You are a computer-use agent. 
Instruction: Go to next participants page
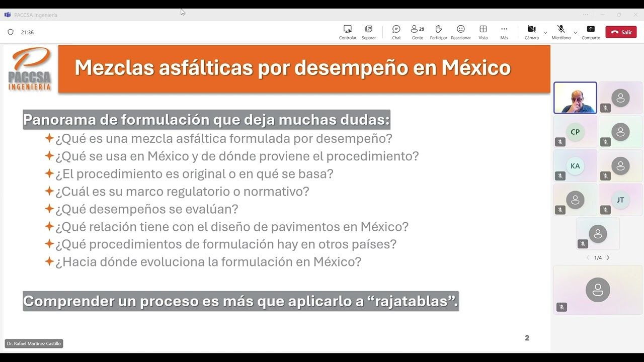[608, 257]
